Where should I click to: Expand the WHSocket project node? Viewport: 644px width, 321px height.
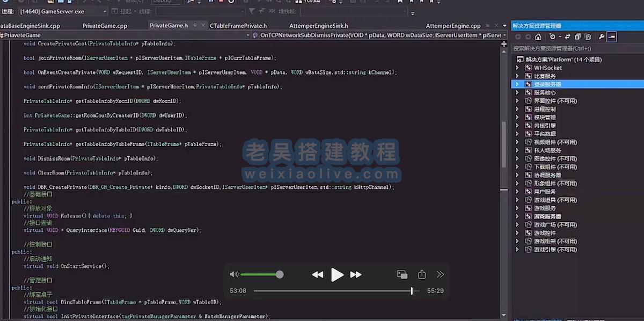click(x=518, y=68)
